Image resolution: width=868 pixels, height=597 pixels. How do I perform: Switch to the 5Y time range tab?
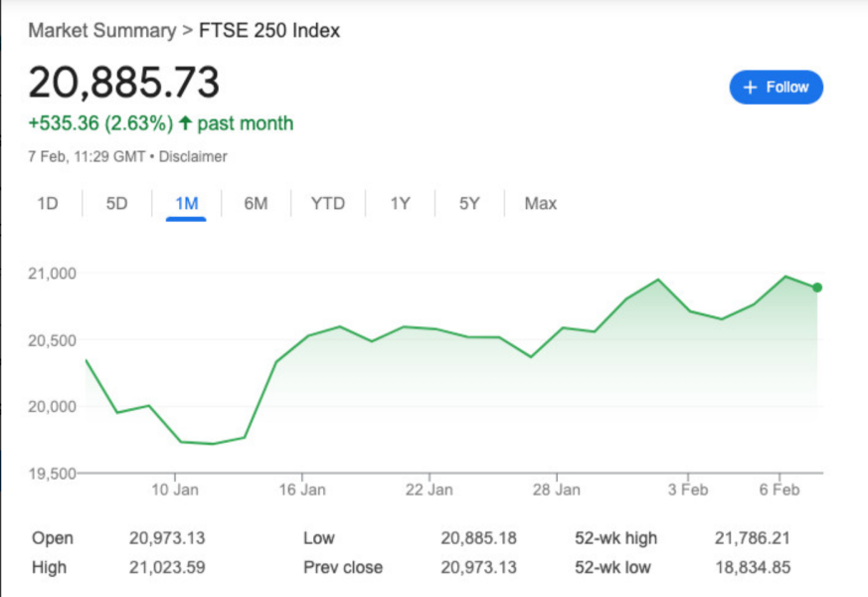[469, 203]
